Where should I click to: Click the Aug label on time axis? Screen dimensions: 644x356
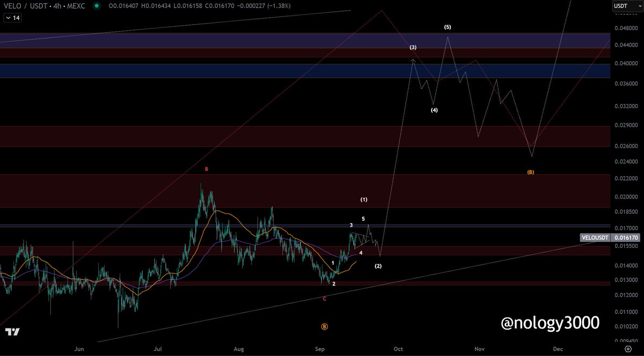point(239,348)
